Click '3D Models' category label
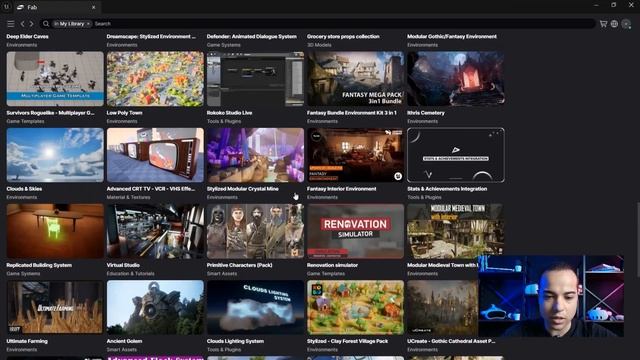Viewport: 640px width, 360px height. click(319, 45)
